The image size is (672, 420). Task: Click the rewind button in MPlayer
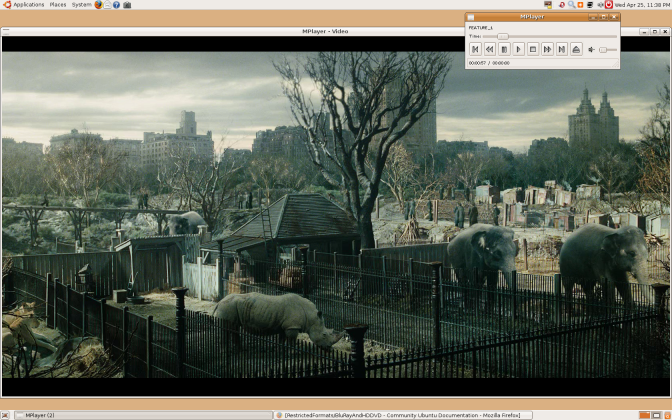[489, 49]
